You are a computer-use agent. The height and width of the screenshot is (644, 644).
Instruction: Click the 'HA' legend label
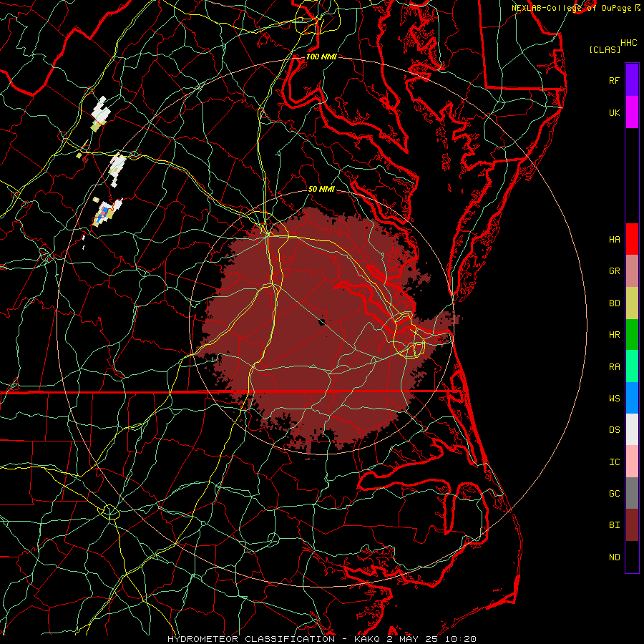614,239
